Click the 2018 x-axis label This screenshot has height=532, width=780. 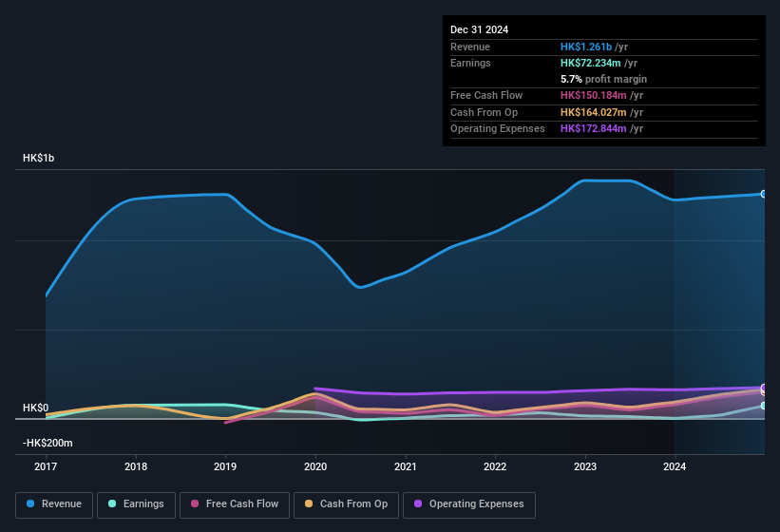click(x=136, y=466)
